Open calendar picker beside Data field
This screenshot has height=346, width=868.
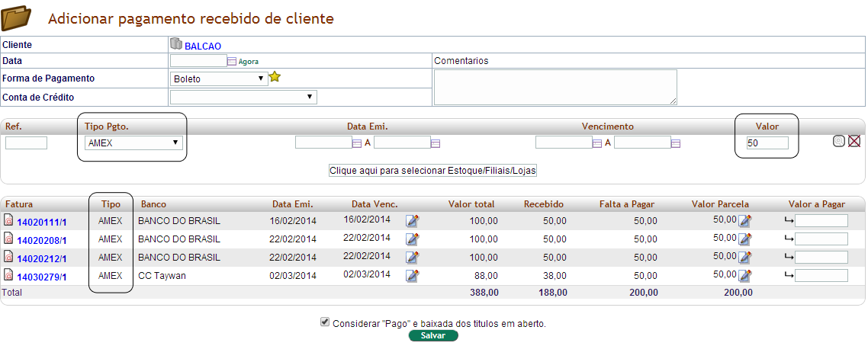[232, 62]
